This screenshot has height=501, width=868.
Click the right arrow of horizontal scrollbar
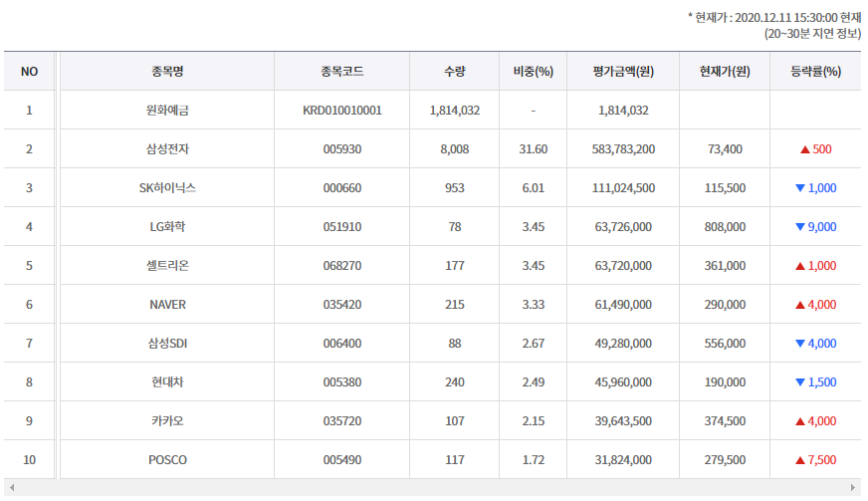(x=853, y=488)
